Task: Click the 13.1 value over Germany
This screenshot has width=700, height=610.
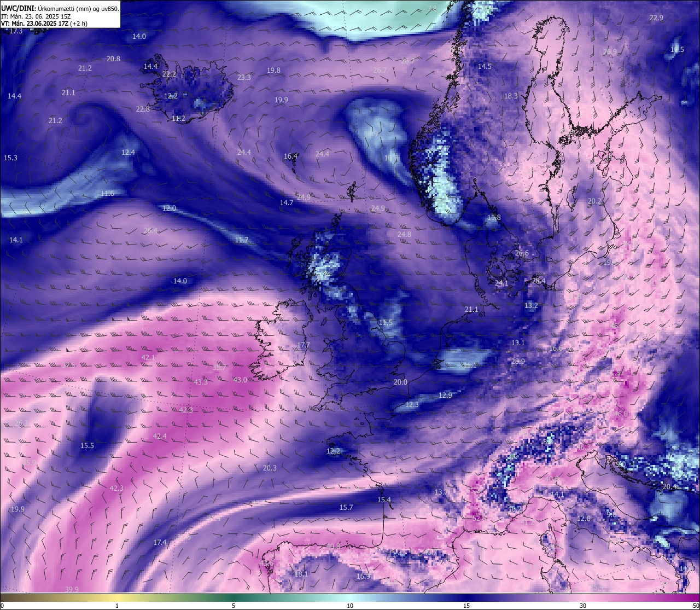Action: pyautogui.click(x=518, y=343)
